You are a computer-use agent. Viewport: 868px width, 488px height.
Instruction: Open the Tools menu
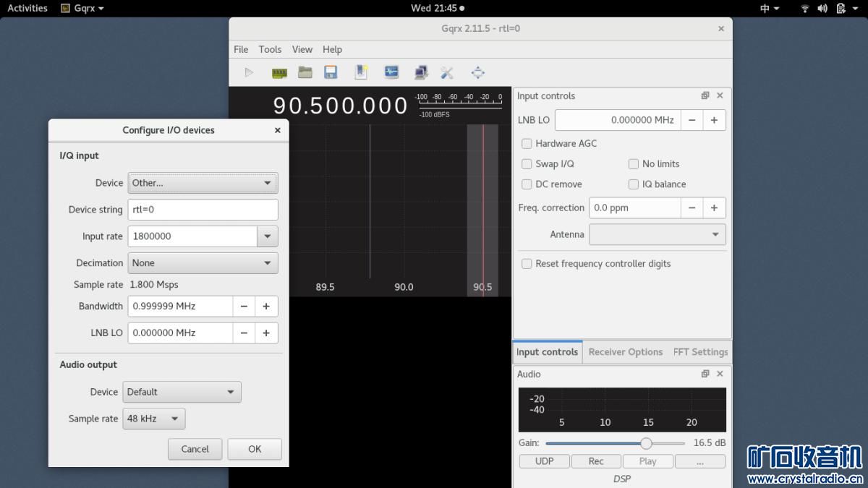(x=270, y=49)
